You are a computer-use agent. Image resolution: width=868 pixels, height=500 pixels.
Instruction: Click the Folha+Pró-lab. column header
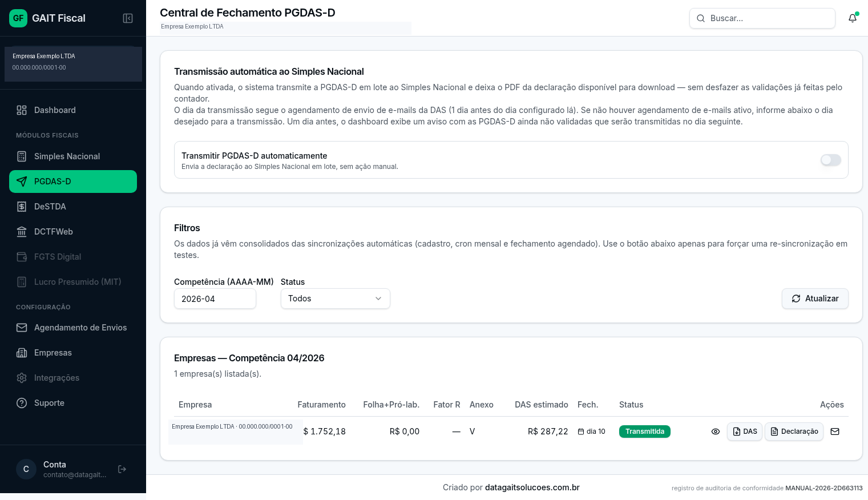pyautogui.click(x=391, y=405)
